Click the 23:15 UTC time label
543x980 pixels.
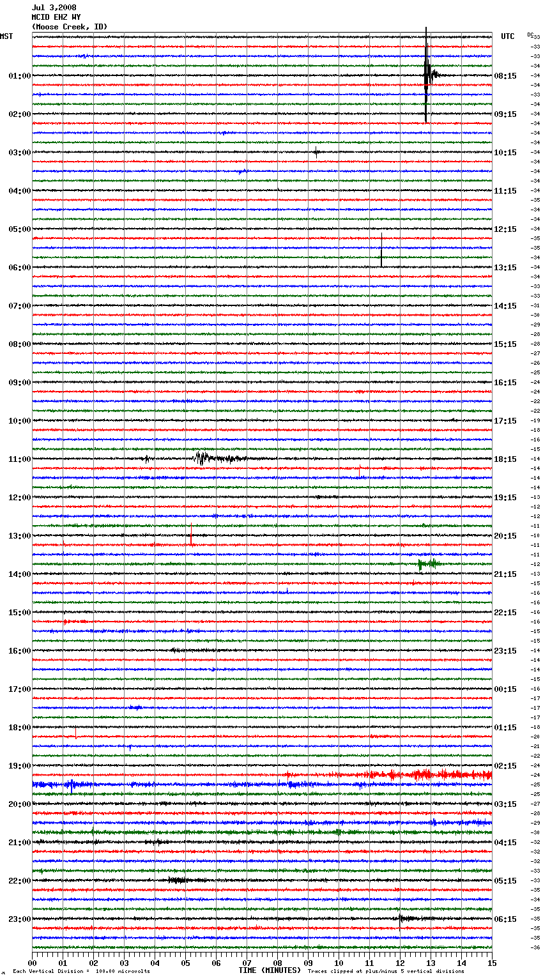coord(505,651)
